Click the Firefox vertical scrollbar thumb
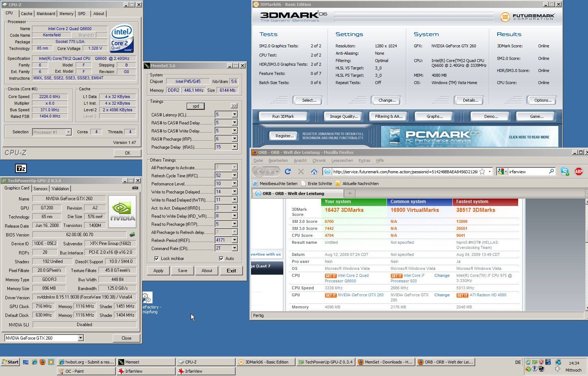Viewport: 588px width, 376px height. (x=586, y=236)
